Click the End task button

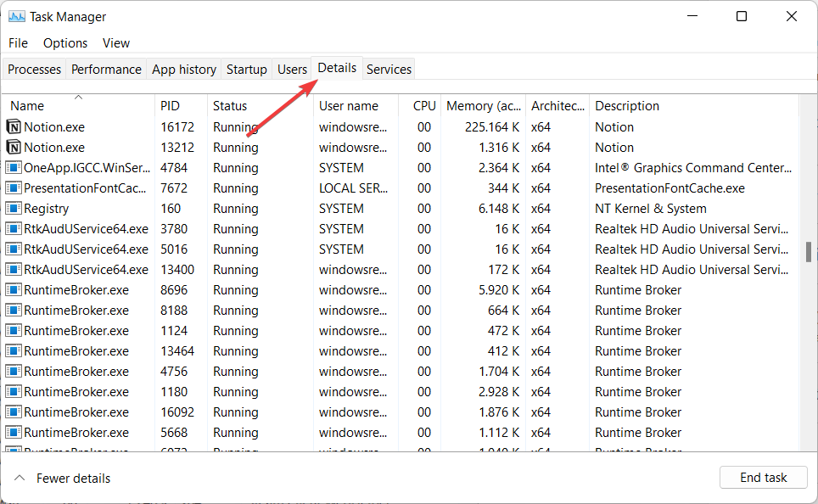pyautogui.click(x=763, y=478)
